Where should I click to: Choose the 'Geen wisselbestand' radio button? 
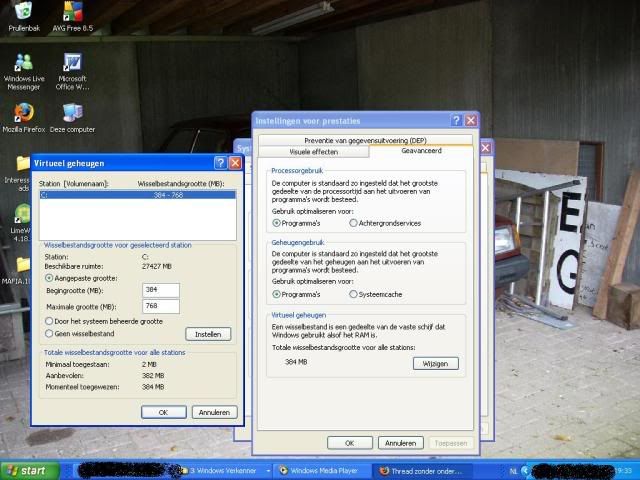51,333
